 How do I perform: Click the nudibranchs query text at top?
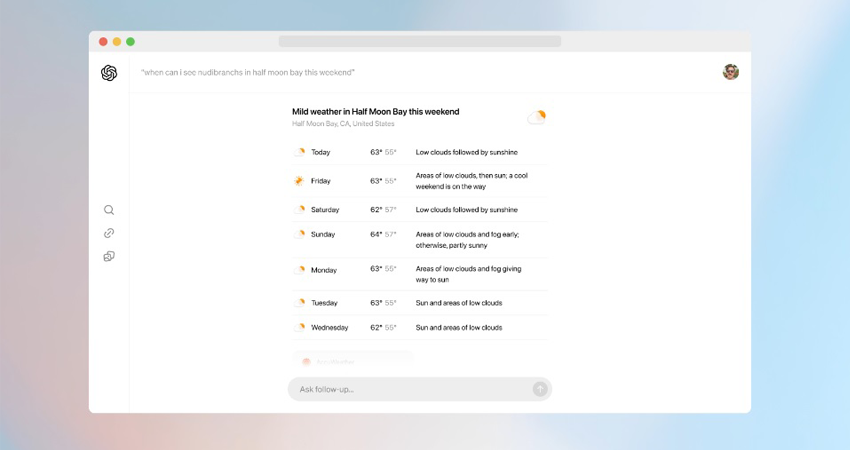coord(248,72)
